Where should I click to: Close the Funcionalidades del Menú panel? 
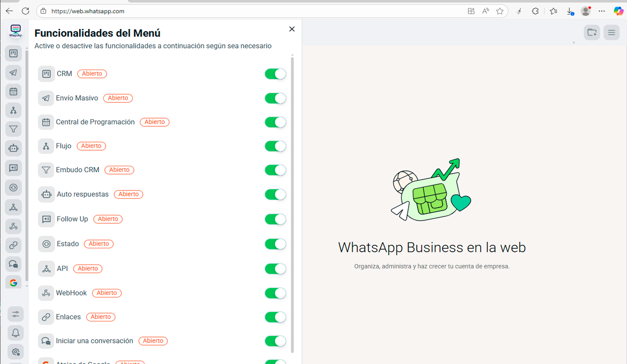pyautogui.click(x=292, y=29)
